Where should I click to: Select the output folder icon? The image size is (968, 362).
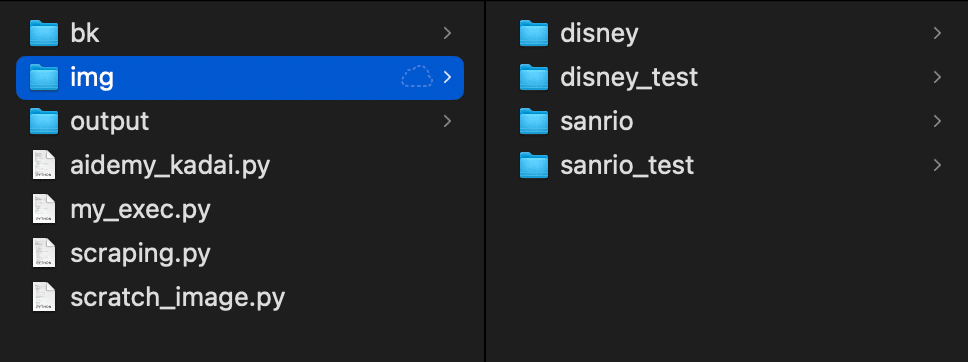(x=44, y=121)
